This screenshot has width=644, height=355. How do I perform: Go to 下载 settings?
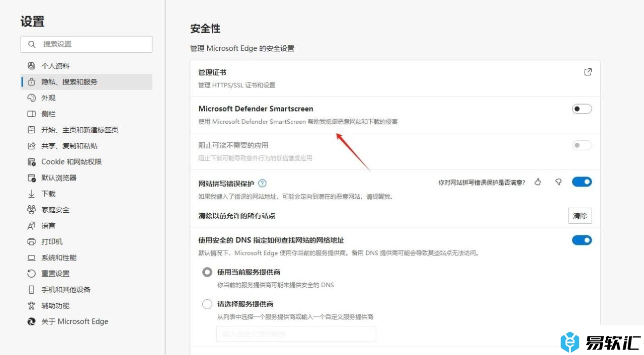[x=87, y=194]
